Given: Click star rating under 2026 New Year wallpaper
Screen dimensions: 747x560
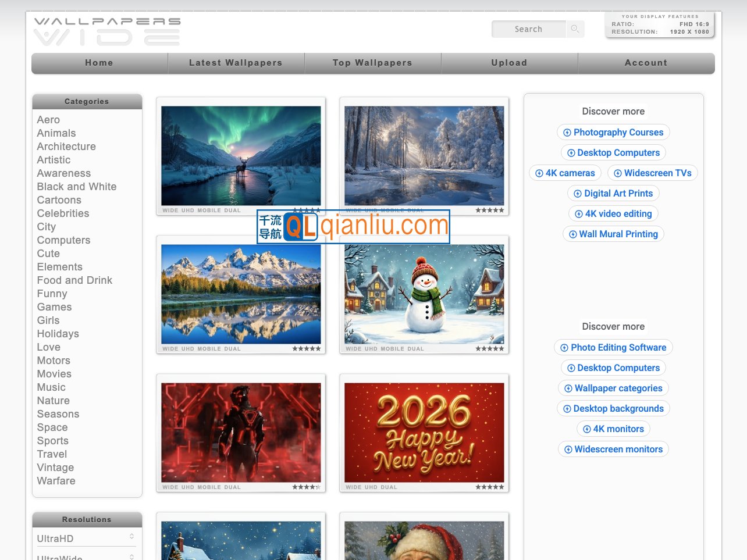Looking at the screenshot, I should (489, 487).
